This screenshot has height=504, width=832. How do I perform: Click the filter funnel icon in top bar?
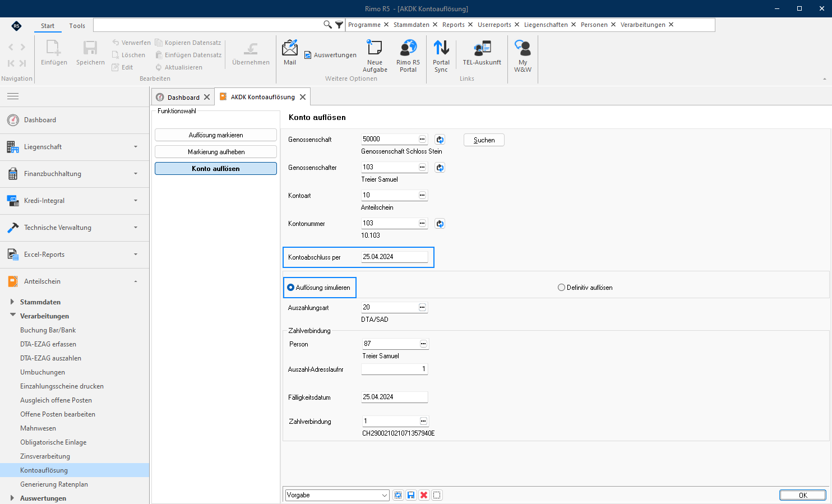pos(339,25)
